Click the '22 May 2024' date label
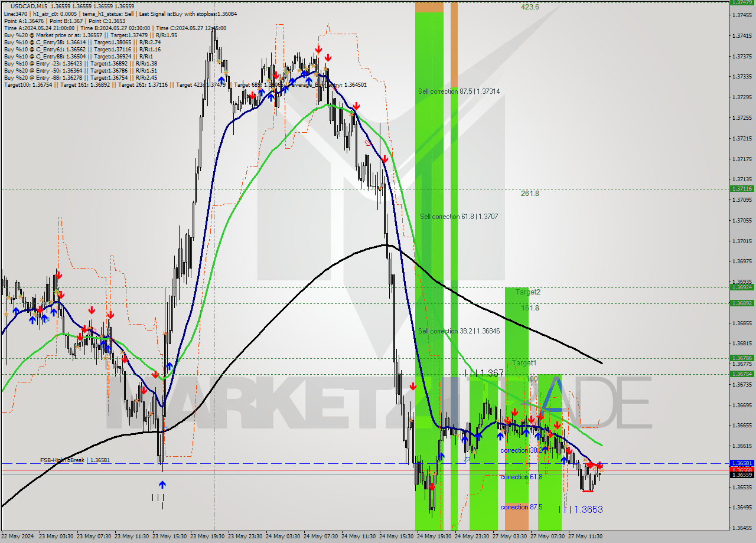The height and width of the screenshot is (543, 756). pos(18,537)
